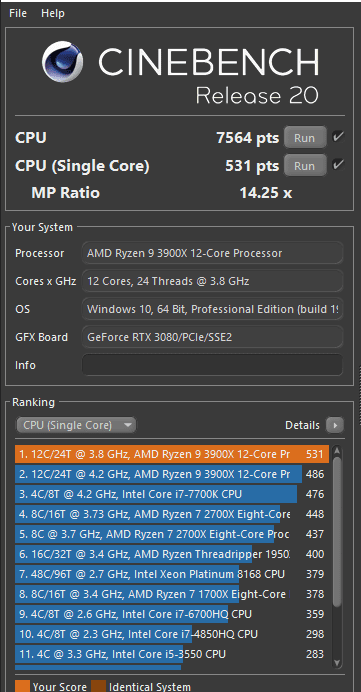Screen dimensions: 361x692
Task: Toggle the CPU test checkbox
Action: coord(338,137)
